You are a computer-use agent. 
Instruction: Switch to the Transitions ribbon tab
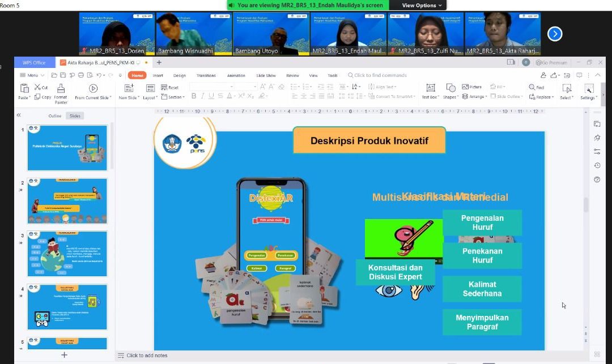click(206, 76)
